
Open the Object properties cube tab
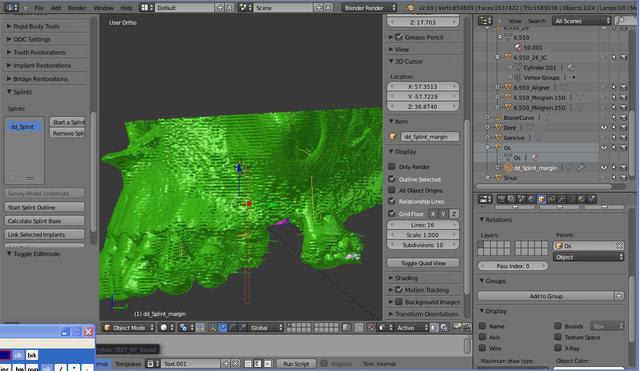[x=541, y=199]
